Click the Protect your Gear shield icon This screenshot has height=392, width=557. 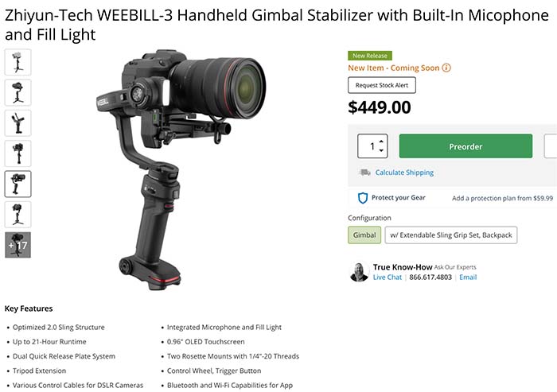coord(362,198)
